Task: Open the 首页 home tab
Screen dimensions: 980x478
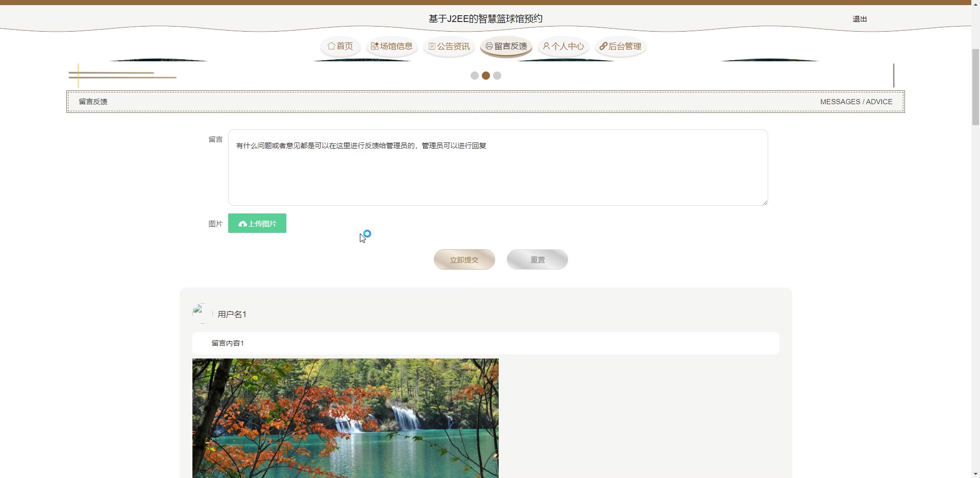Action: tap(340, 46)
